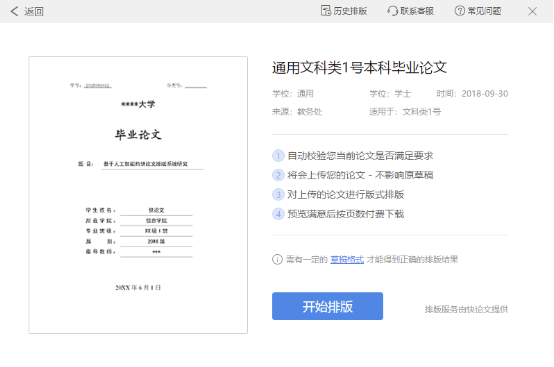The image size is (554, 367).
Task: Go back via 返回 label
Action: 34,11
